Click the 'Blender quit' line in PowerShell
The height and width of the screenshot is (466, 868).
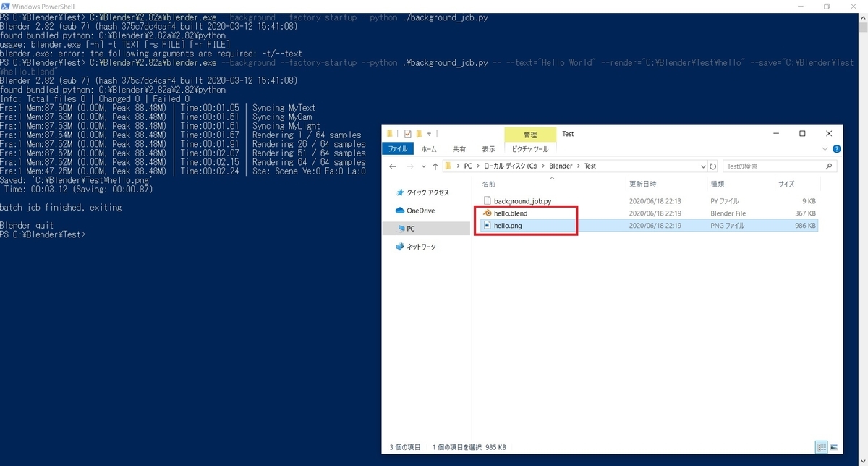tap(27, 226)
